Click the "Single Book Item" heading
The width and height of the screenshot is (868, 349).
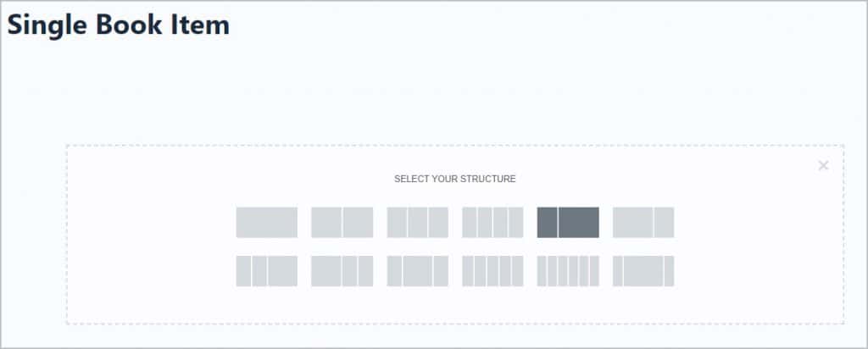(119, 25)
